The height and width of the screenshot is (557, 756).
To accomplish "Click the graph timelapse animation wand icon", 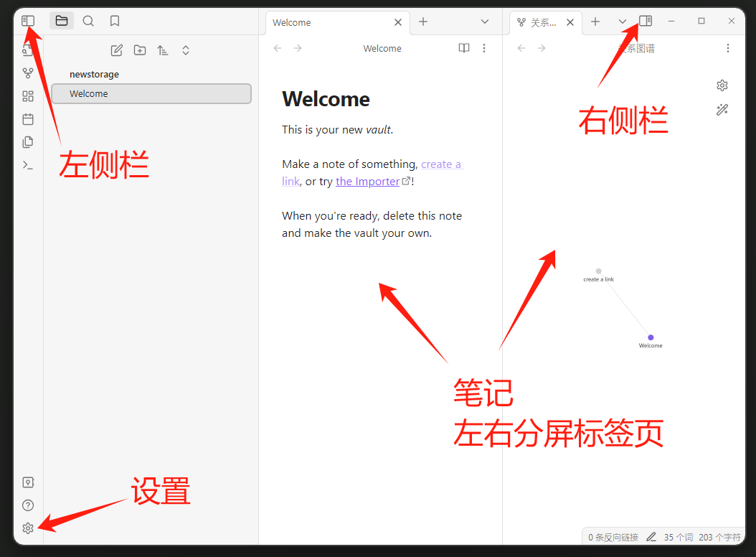I will coord(722,110).
